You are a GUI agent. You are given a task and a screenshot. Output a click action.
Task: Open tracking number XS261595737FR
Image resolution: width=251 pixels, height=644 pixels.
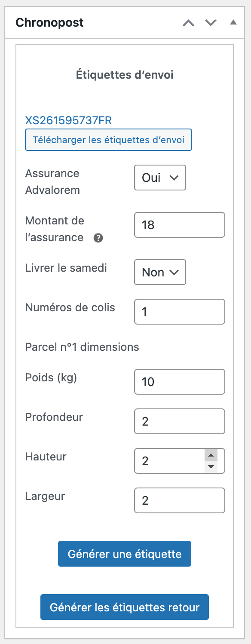coord(68,121)
